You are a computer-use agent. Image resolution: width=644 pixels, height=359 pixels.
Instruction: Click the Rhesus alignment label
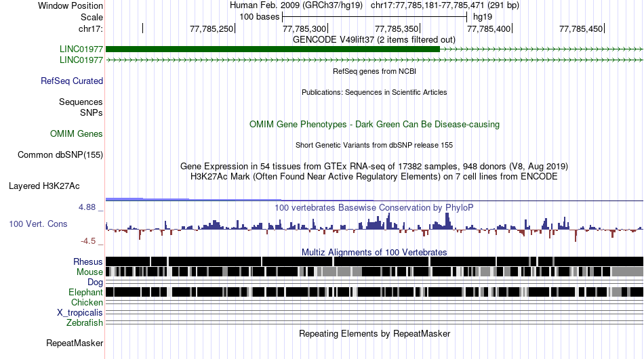[x=88, y=261]
